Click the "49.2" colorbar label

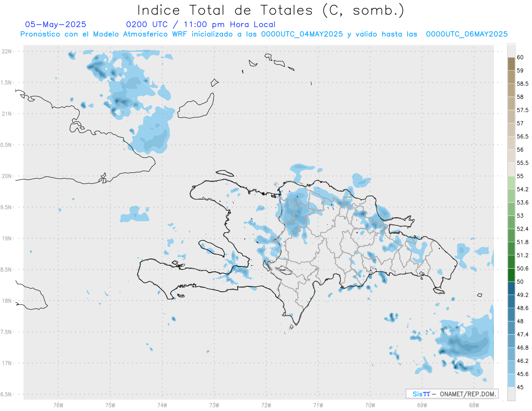[x=523, y=295]
